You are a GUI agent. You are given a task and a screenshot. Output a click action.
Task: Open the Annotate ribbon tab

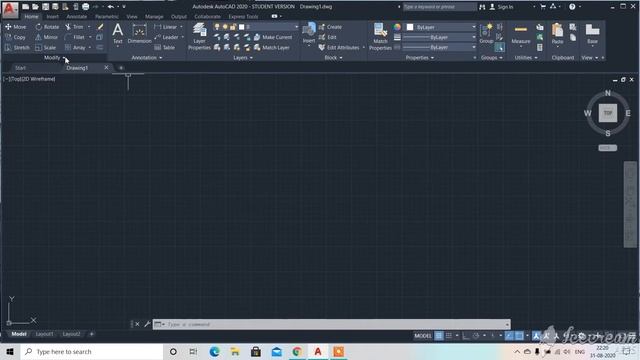click(77, 16)
